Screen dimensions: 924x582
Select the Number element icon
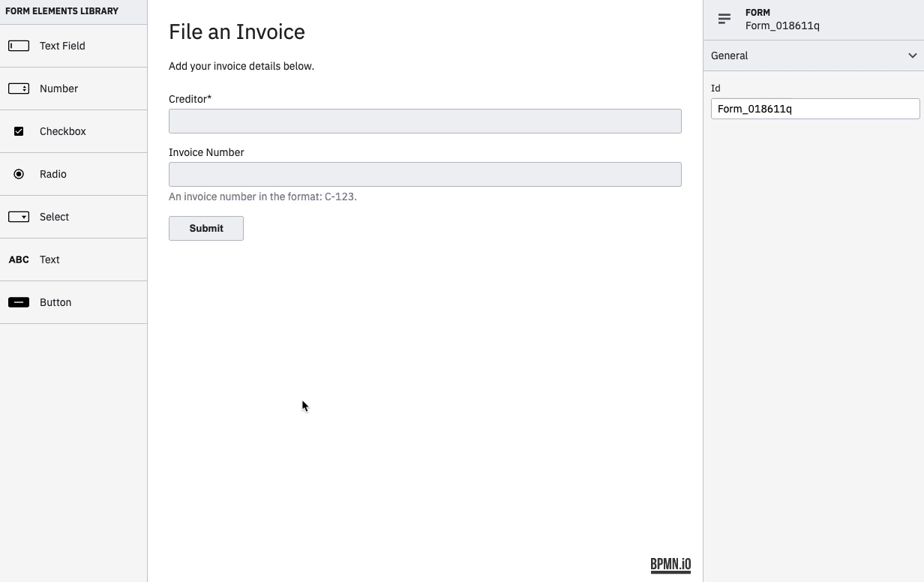pyautogui.click(x=19, y=88)
